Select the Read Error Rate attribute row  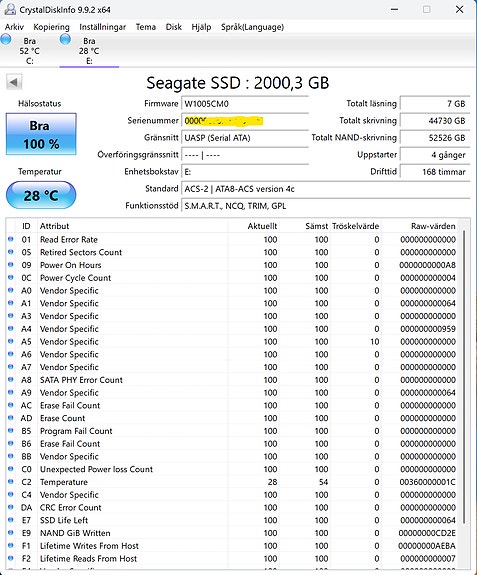(x=232, y=239)
